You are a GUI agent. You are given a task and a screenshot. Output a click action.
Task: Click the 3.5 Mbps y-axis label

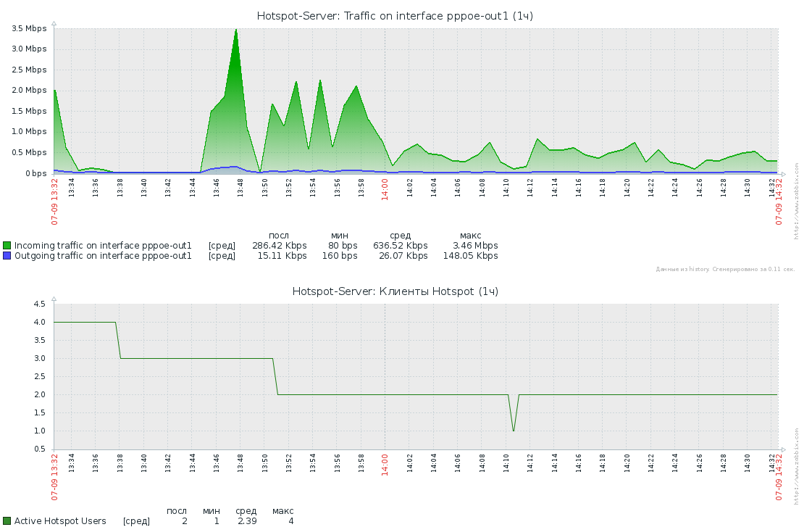pos(29,28)
